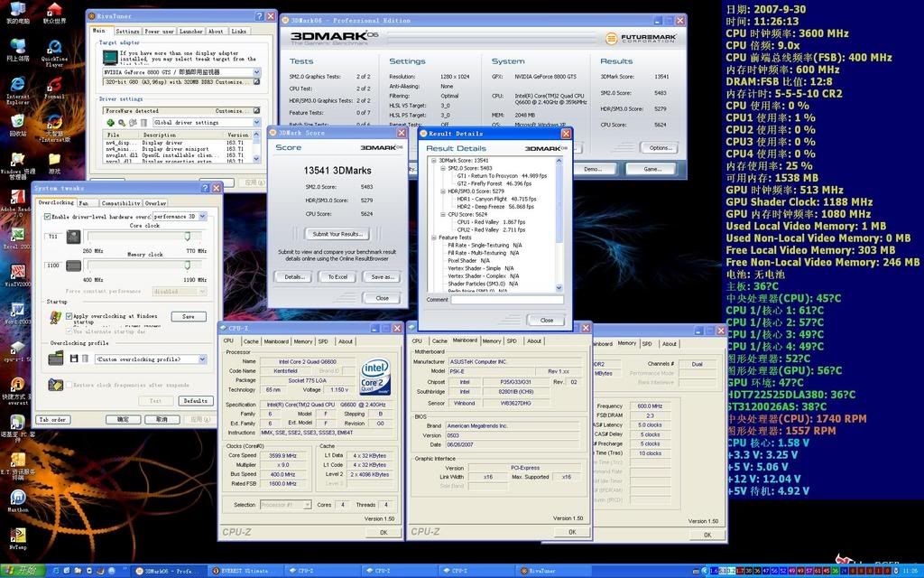Image resolution: width=924 pixels, height=578 pixels.
Task: Click Result Details tree vertical scrollbar
Action: (559, 224)
